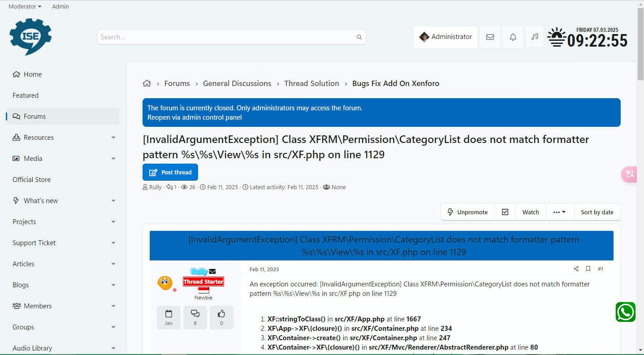This screenshot has width=644, height=355.
Task: Click the Sort by date button
Action: [x=597, y=212]
